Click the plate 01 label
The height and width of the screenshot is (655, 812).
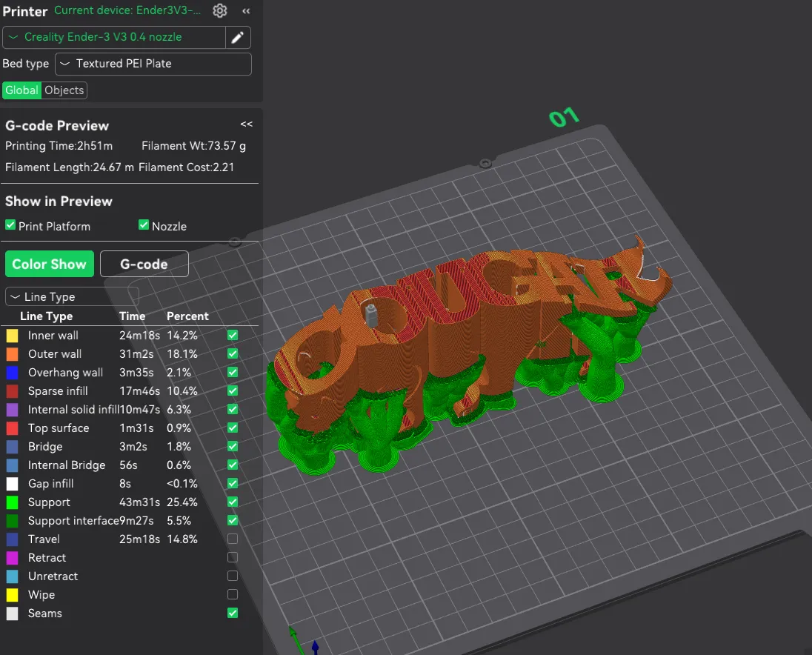coord(563,117)
